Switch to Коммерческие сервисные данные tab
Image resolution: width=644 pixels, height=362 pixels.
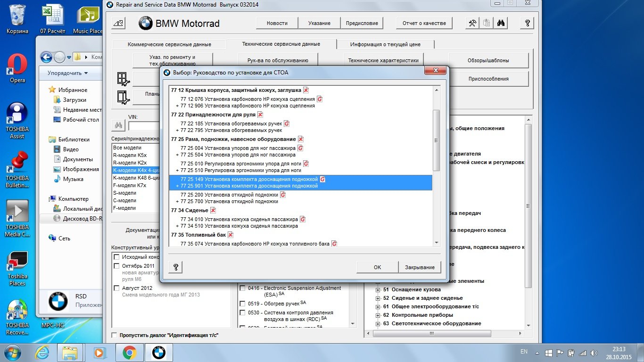(x=169, y=44)
